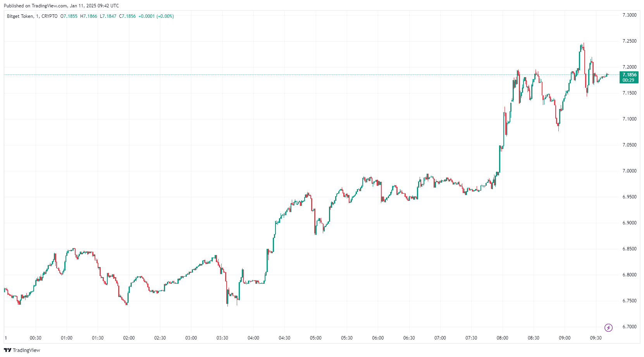Click the 05:00 time axis label
The height and width of the screenshot is (357, 644).
pyautogui.click(x=316, y=338)
